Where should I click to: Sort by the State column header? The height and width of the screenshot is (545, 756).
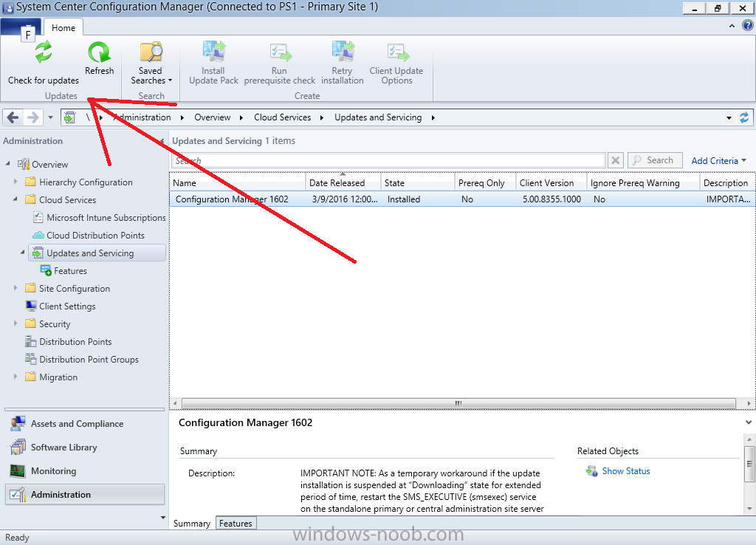(418, 183)
